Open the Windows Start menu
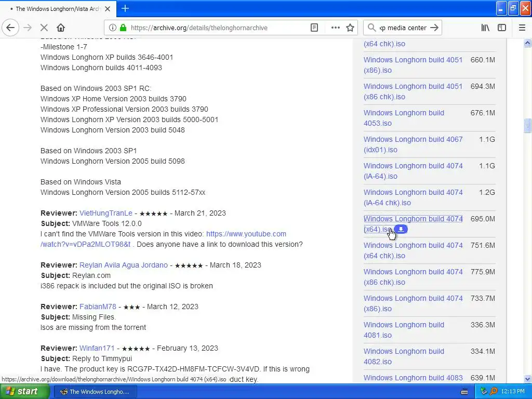 (x=25, y=392)
